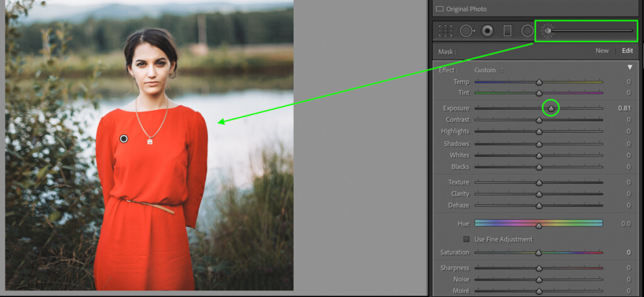Screen dimensions: 644x297
Task: Click the Shadows slider handle
Action: 539,144
